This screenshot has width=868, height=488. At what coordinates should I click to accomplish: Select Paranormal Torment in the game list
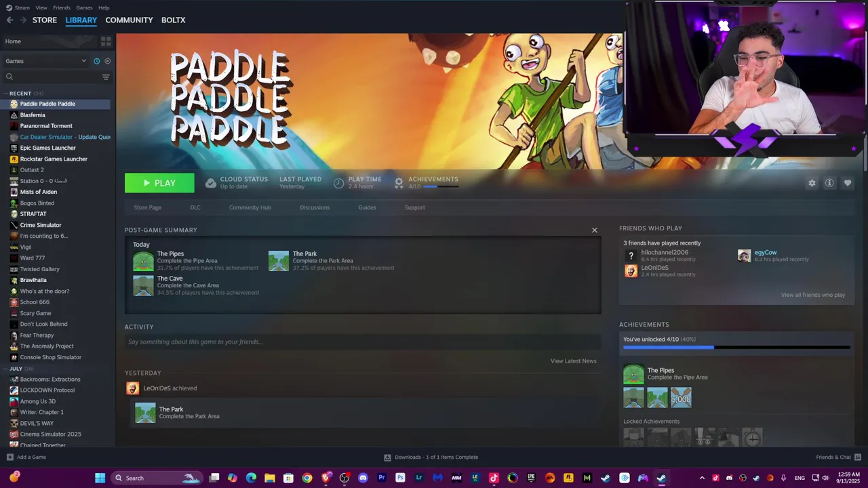pyautogui.click(x=46, y=126)
